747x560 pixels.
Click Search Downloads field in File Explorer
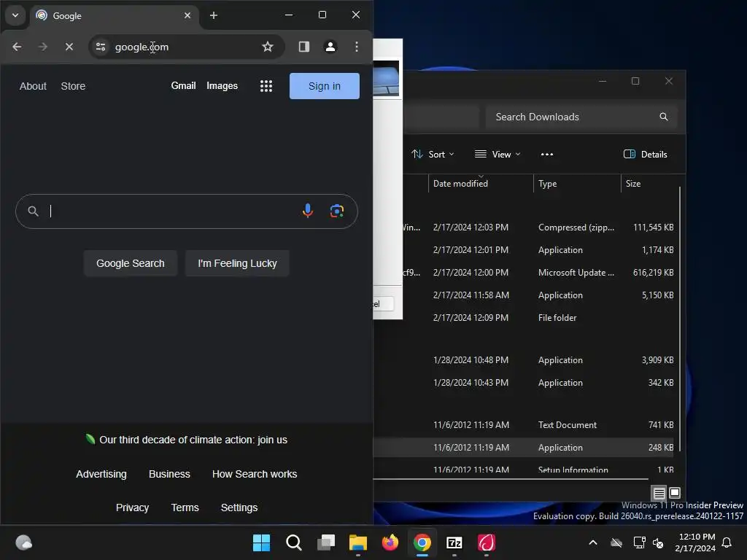(x=581, y=117)
